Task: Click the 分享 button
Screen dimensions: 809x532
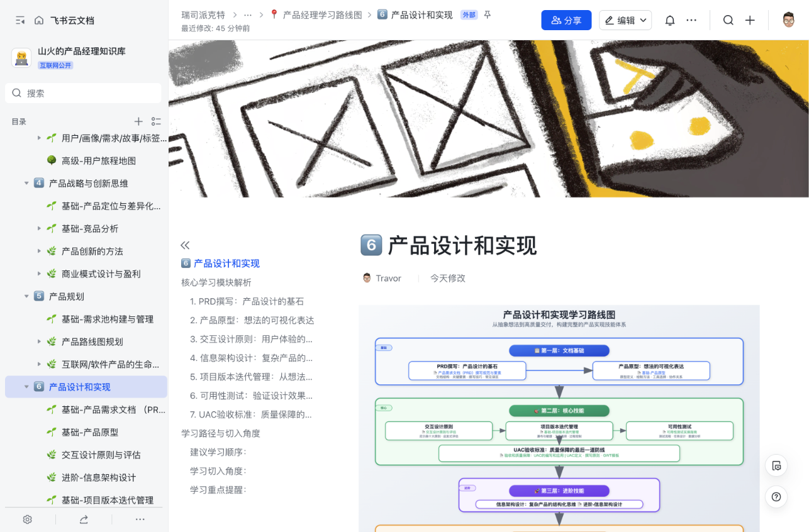Action: coord(566,19)
